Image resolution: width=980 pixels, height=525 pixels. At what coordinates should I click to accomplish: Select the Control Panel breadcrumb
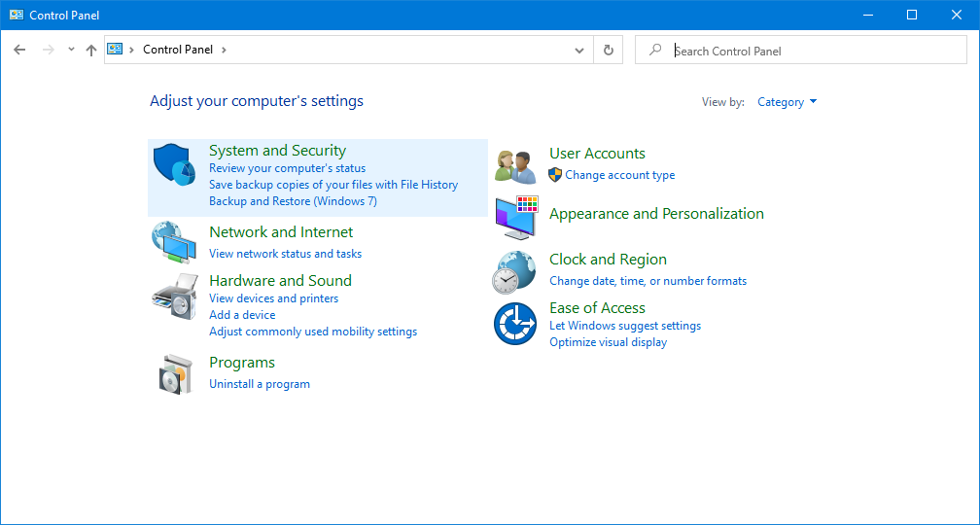point(178,50)
